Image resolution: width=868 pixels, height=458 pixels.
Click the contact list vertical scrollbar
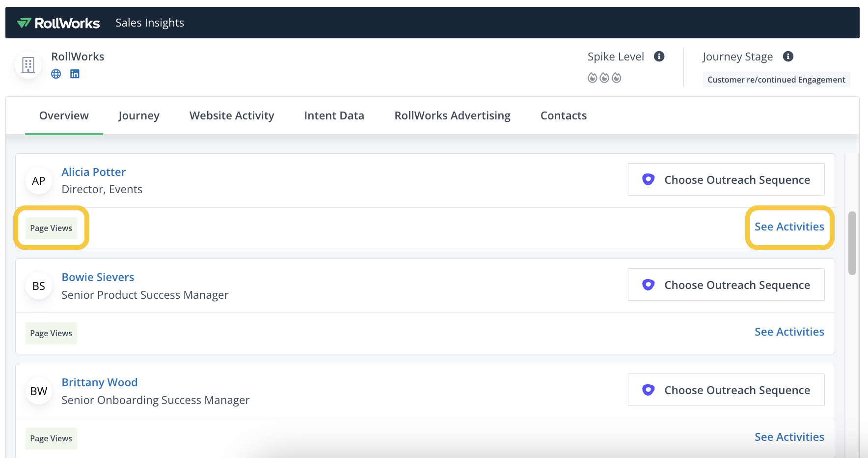pyautogui.click(x=852, y=243)
